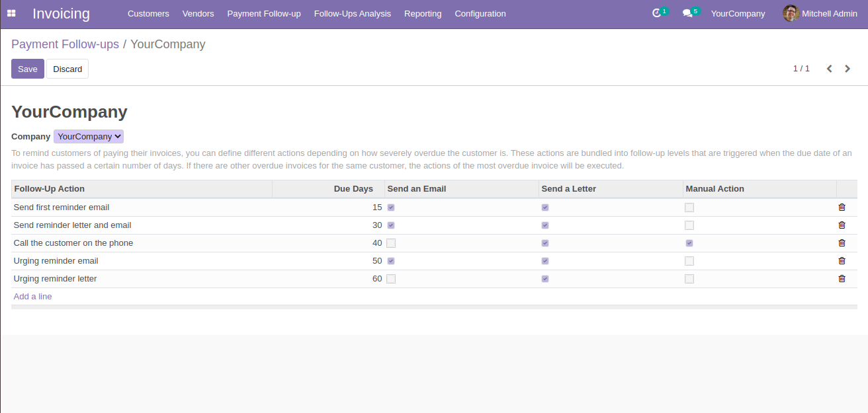Go to next record arrow
Screen dimensions: 868x413
coord(847,69)
